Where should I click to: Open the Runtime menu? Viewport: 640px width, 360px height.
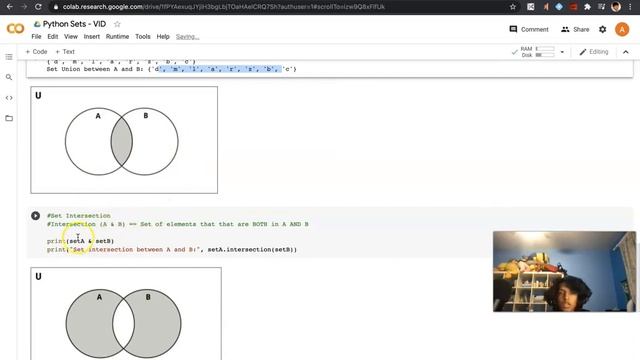117,37
